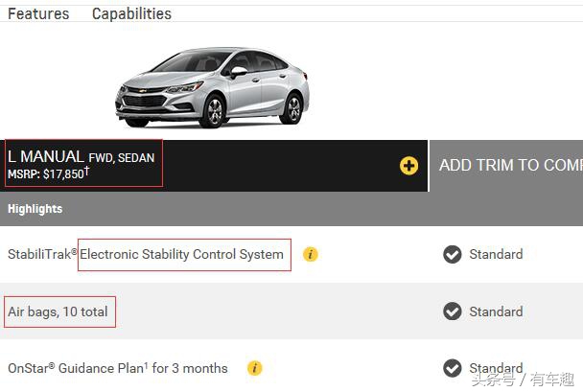Open info icon beside OnStar Guidance Plan

click(254, 368)
